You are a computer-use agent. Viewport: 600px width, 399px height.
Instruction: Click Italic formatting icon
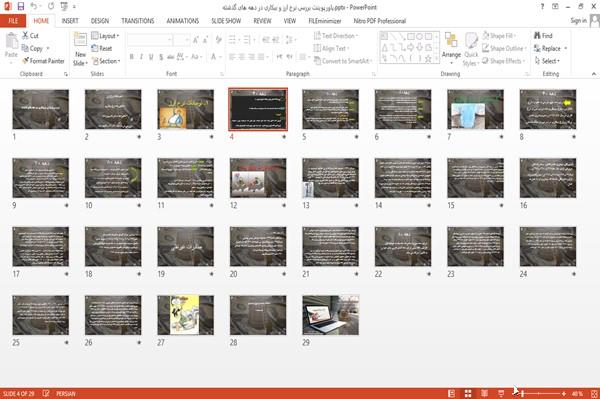pyautogui.click(x=141, y=57)
